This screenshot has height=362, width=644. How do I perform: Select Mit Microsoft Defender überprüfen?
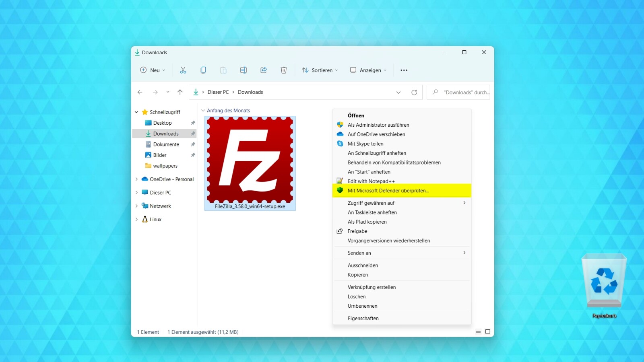402,191
